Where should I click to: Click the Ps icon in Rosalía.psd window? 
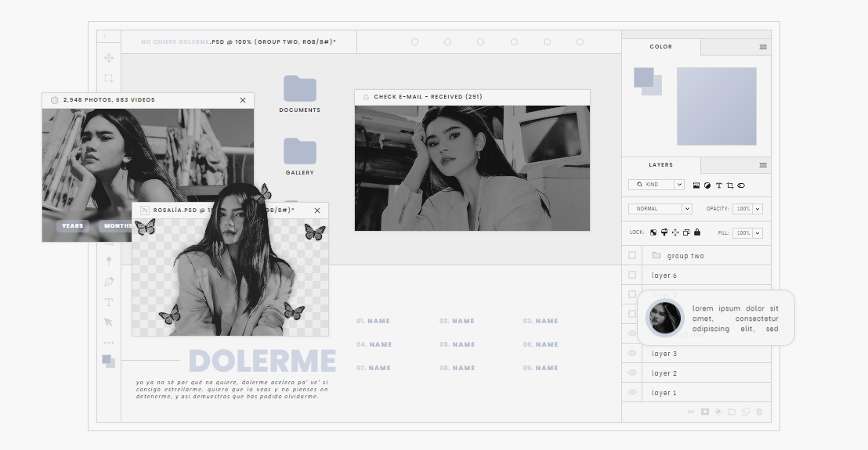point(144,211)
